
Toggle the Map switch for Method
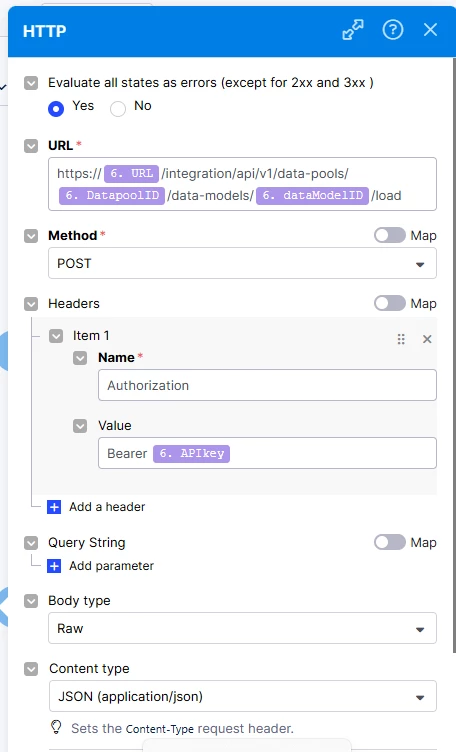pos(389,235)
